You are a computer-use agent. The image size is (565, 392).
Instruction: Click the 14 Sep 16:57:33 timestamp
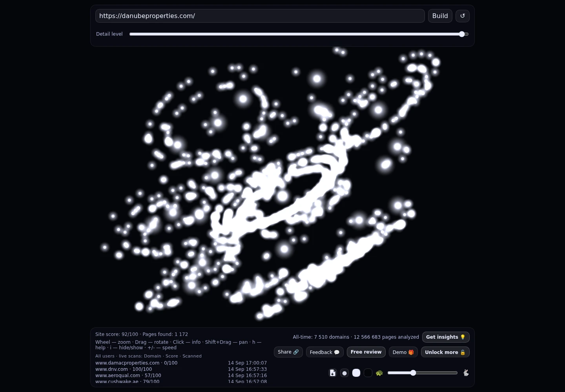point(247,369)
